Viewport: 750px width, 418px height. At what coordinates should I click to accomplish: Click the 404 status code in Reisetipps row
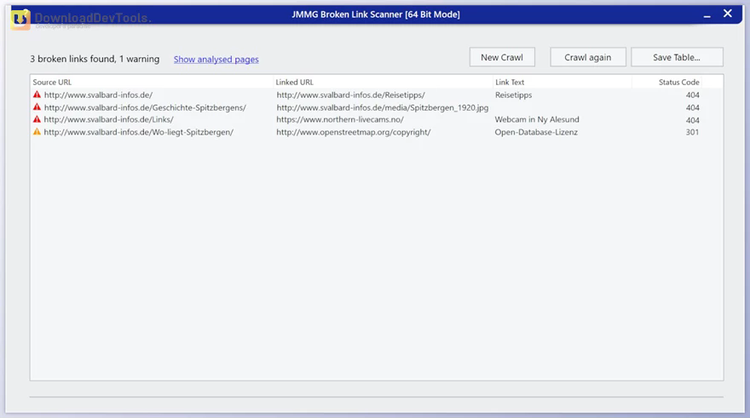[x=692, y=95]
